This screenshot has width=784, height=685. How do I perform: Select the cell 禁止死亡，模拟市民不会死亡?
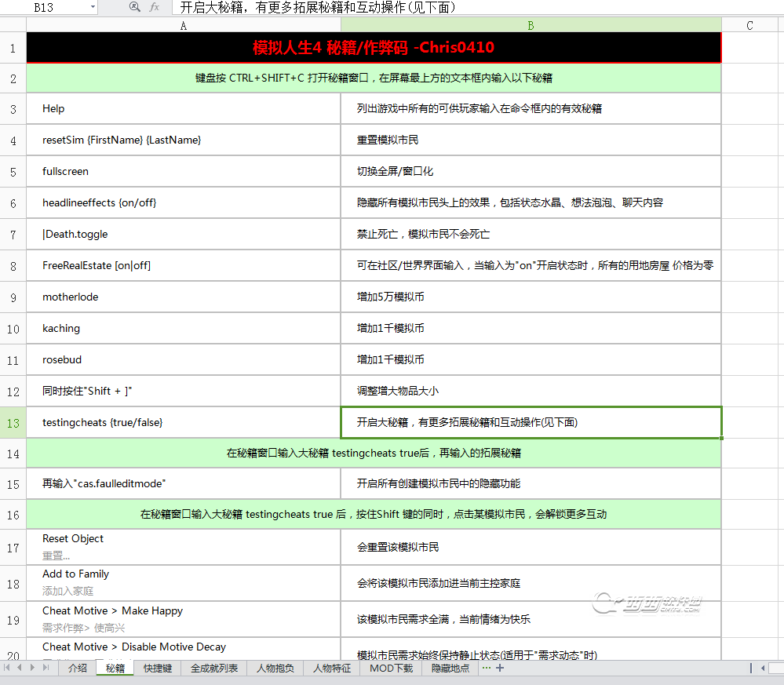pos(531,234)
